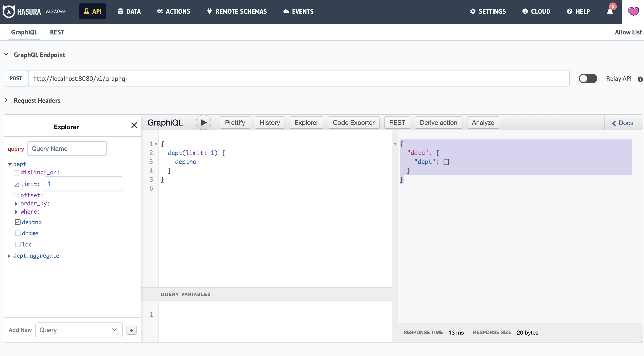Screen dimensions: 644x356
Task: Open the API section via the flask icon
Action: point(92,11)
